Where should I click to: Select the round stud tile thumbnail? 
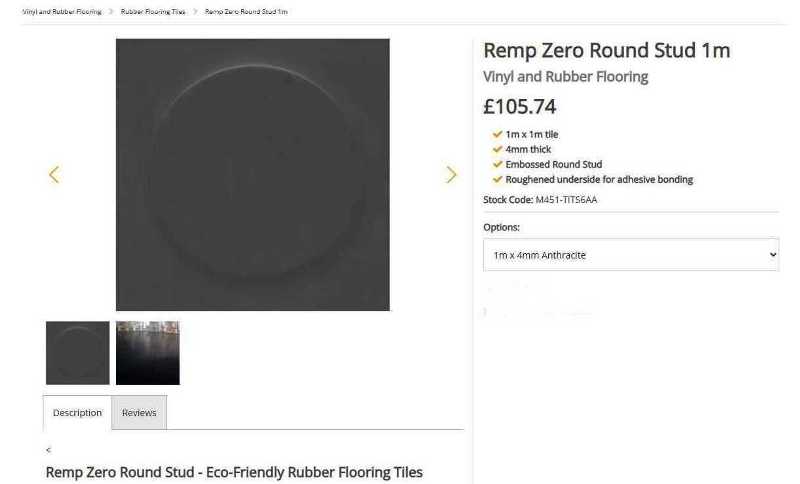point(78,353)
